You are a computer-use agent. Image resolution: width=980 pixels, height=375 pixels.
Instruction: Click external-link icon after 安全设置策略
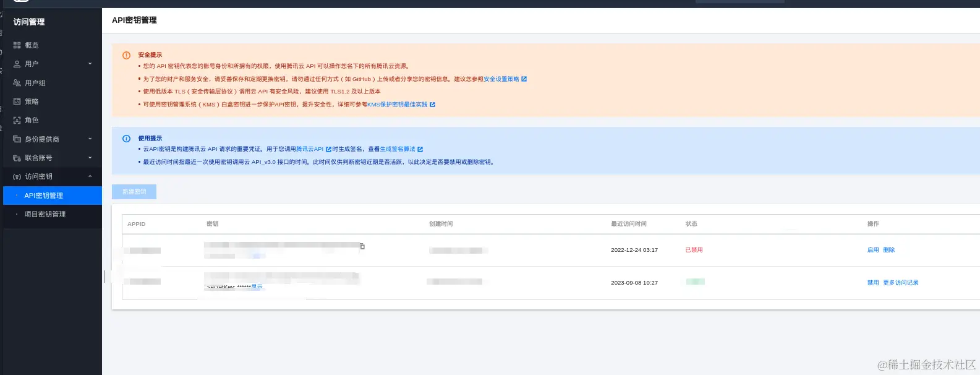524,79
